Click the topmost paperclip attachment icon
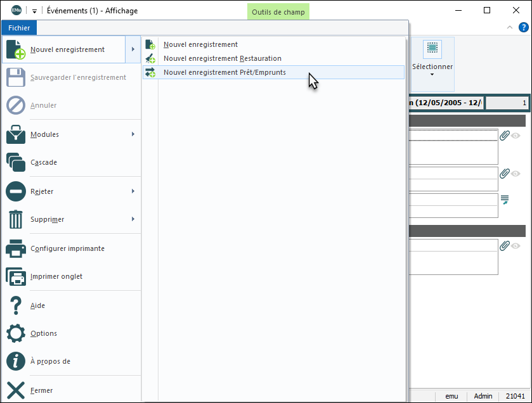 [505, 135]
